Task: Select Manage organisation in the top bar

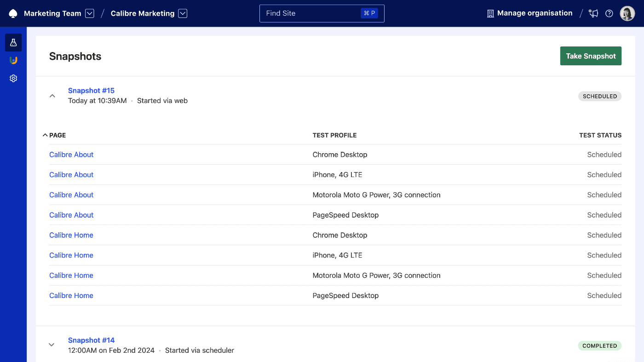Action: click(x=534, y=13)
